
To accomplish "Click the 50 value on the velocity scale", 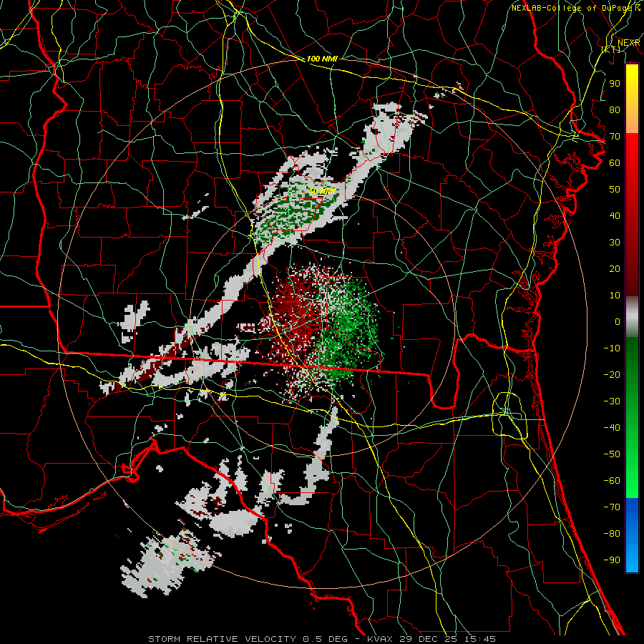I will [x=615, y=190].
